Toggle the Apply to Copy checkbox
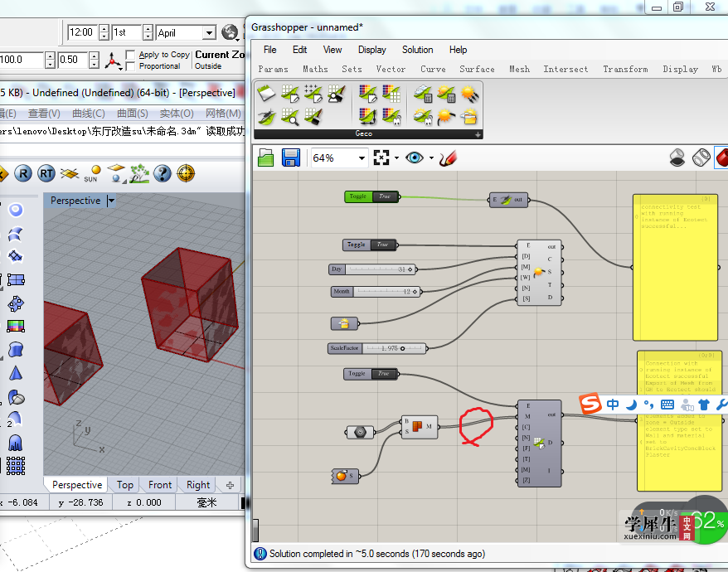 click(131, 55)
